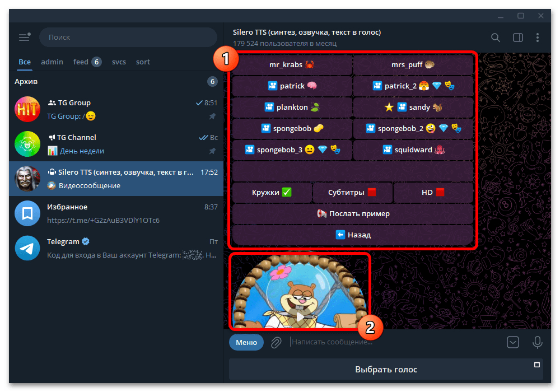Select the patrick_2 voice
The image size is (560, 392).
pyautogui.click(x=413, y=86)
